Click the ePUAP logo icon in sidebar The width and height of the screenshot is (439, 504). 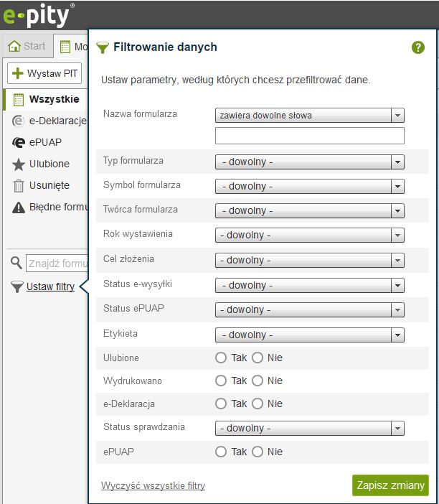19,142
